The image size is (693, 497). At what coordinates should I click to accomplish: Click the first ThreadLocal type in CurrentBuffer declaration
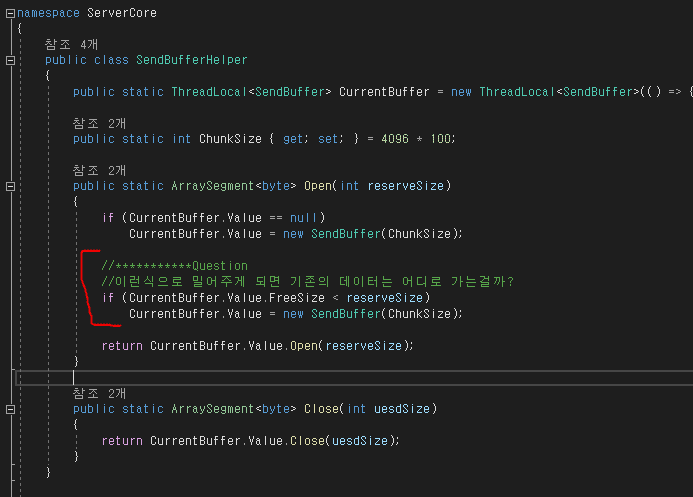coord(209,92)
